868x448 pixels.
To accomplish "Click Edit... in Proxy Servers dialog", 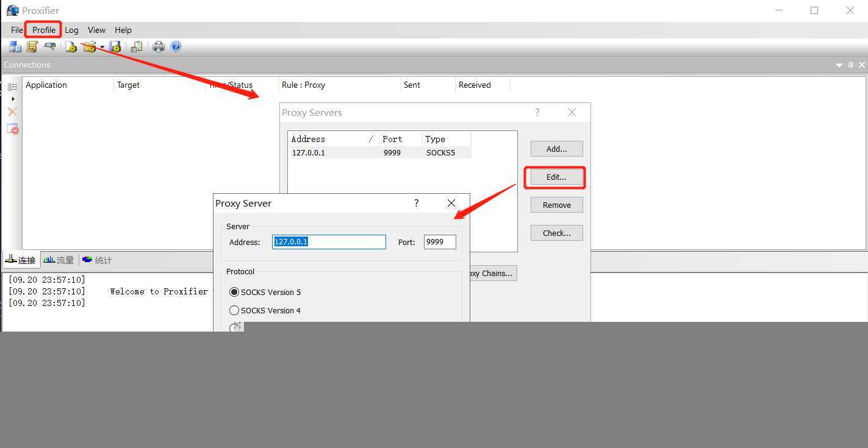I will (556, 177).
